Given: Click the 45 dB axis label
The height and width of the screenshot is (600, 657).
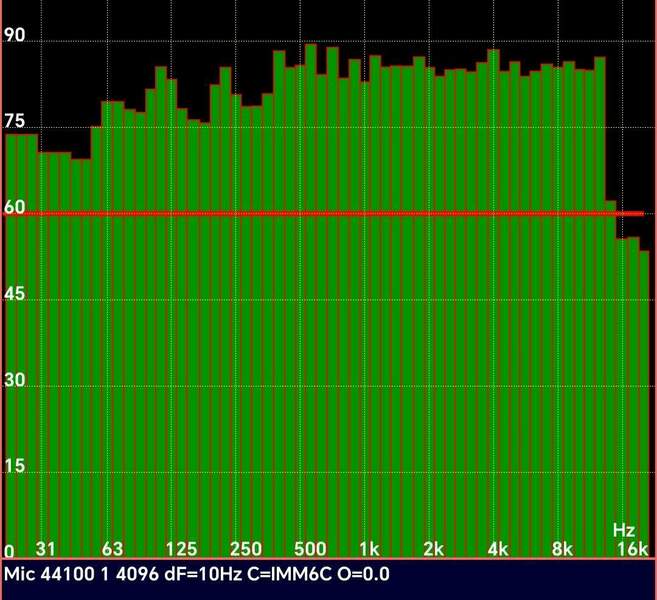Looking at the screenshot, I should click(15, 294).
